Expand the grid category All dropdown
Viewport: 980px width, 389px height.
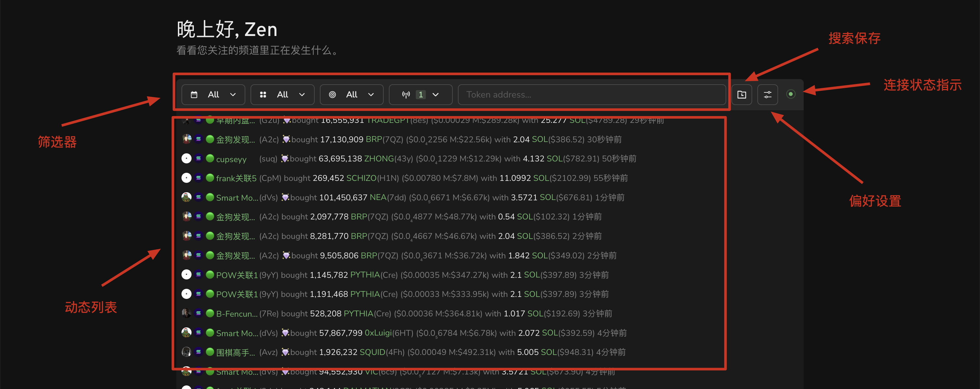click(x=282, y=94)
